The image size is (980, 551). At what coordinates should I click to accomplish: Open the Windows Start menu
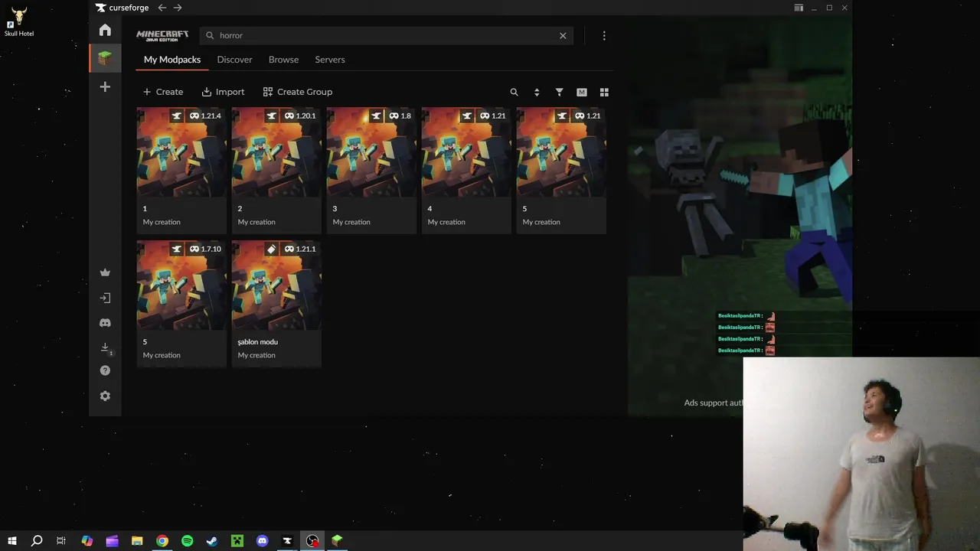tap(12, 541)
